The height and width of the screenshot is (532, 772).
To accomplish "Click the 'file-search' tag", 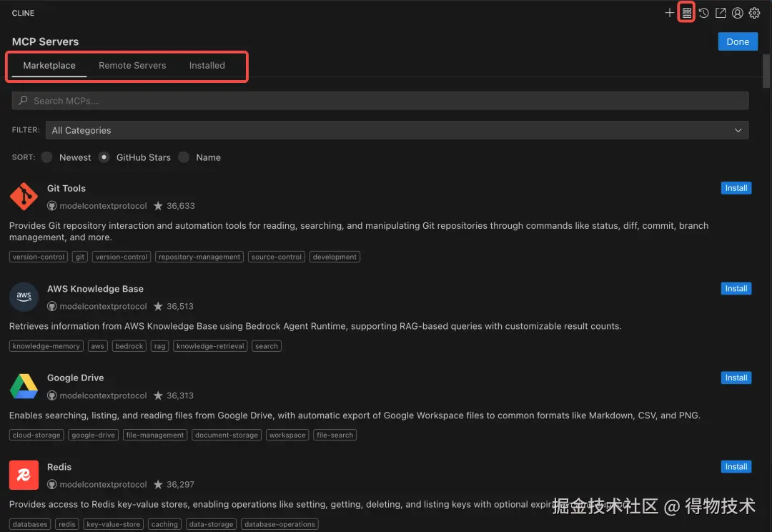I will 335,435.
